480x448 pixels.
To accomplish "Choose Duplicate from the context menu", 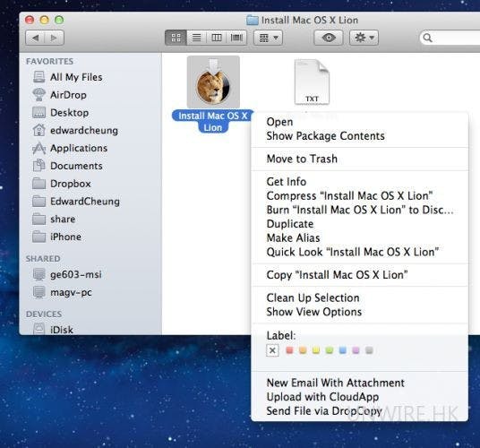I will pos(360,224).
